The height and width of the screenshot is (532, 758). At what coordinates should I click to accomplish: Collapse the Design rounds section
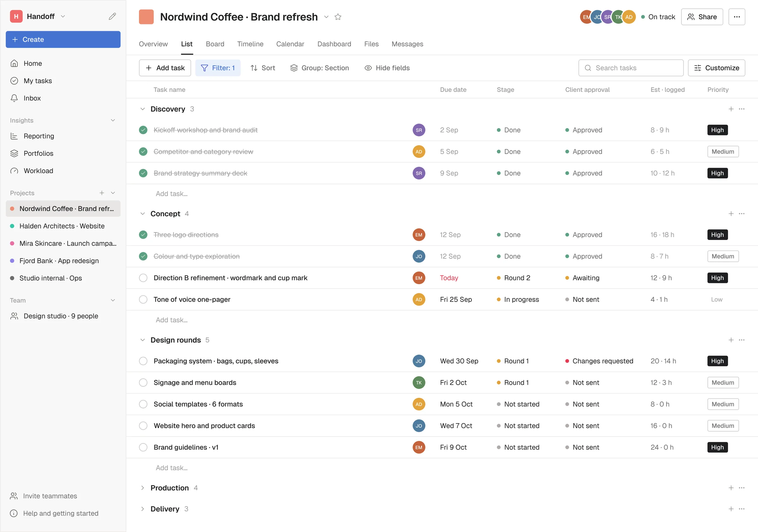coord(142,340)
